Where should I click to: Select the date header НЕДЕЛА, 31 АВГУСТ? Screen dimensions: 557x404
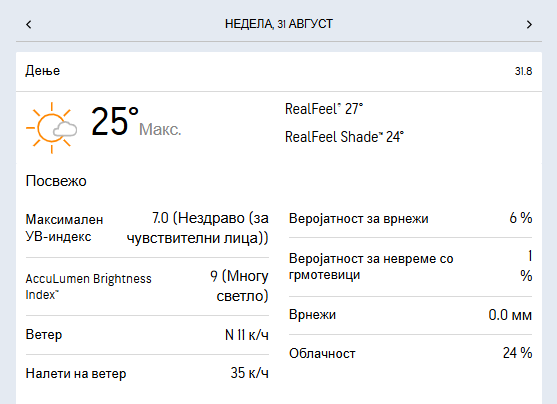pos(279,24)
